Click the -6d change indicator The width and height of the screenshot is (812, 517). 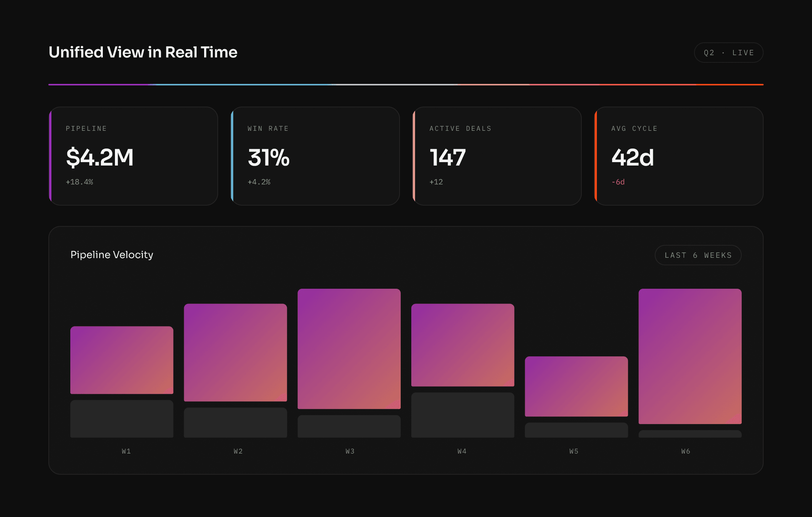[618, 182]
